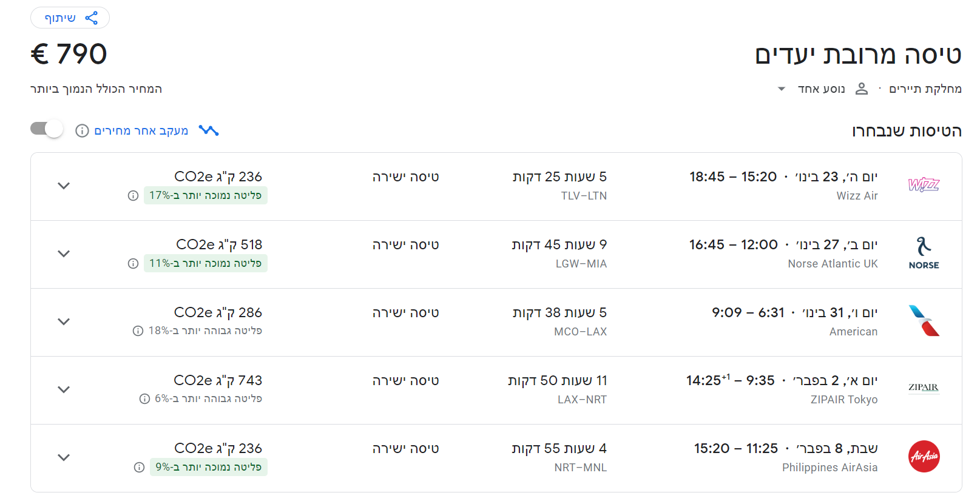Expand the Norse LGW–MIA flight details
This screenshot has height=504, width=980.
coord(64,254)
